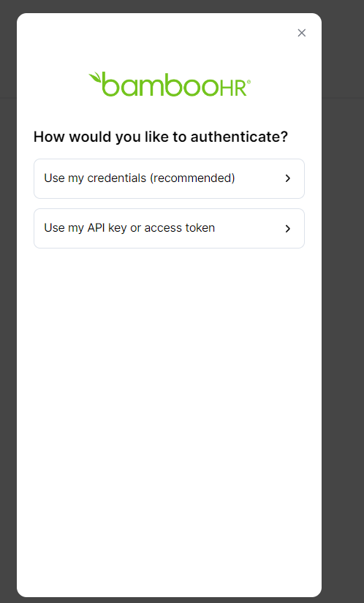The width and height of the screenshot is (364, 603).
Task: Open the credentials login flow via right arrow
Action: pos(287,178)
